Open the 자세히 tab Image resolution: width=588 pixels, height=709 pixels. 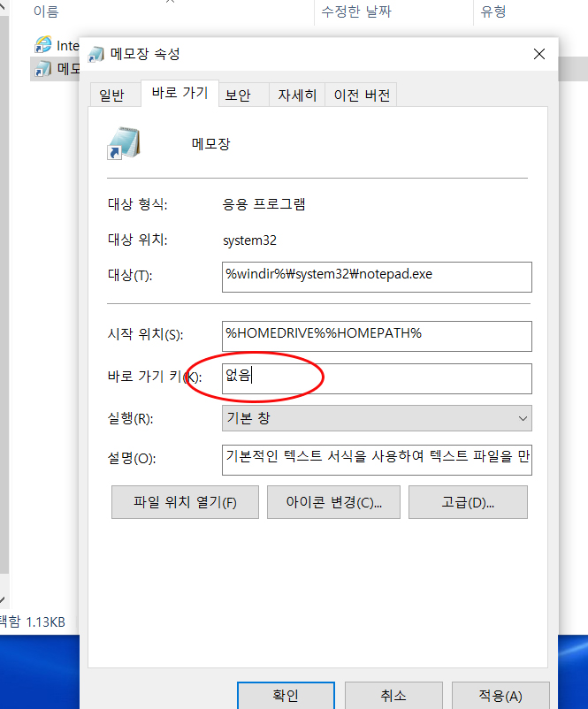click(297, 95)
